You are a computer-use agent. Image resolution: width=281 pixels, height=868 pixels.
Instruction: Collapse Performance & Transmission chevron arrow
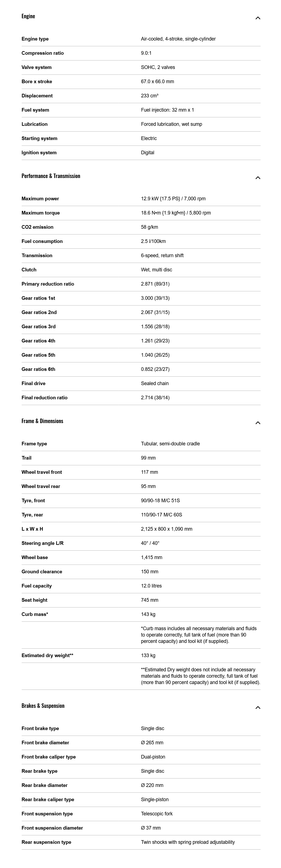click(258, 178)
